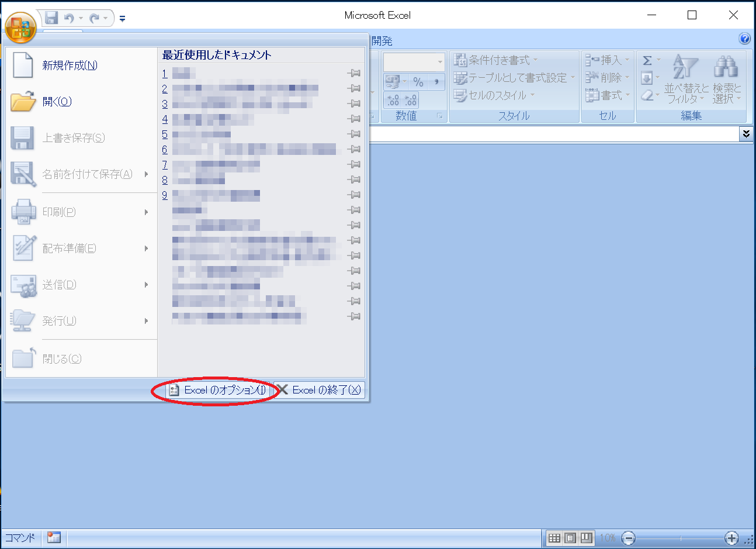Apply percent style button
The width and height of the screenshot is (756, 549).
click(418, 81)
